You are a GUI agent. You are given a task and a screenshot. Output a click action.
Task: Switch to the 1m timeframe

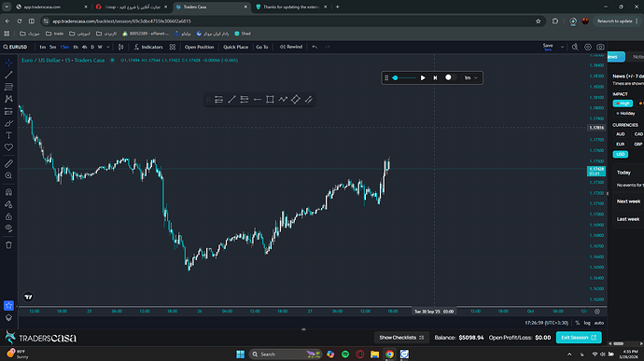pos(42,48)
